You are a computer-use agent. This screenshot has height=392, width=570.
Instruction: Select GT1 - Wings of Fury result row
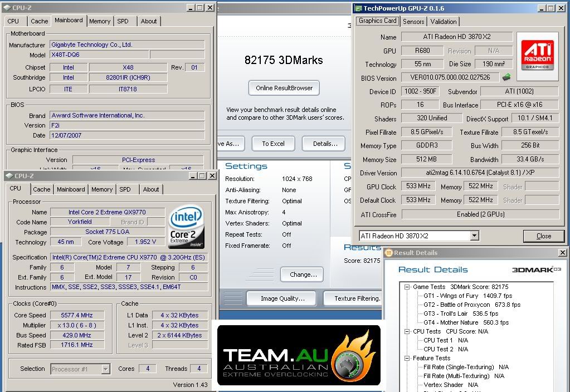point(467,296)
